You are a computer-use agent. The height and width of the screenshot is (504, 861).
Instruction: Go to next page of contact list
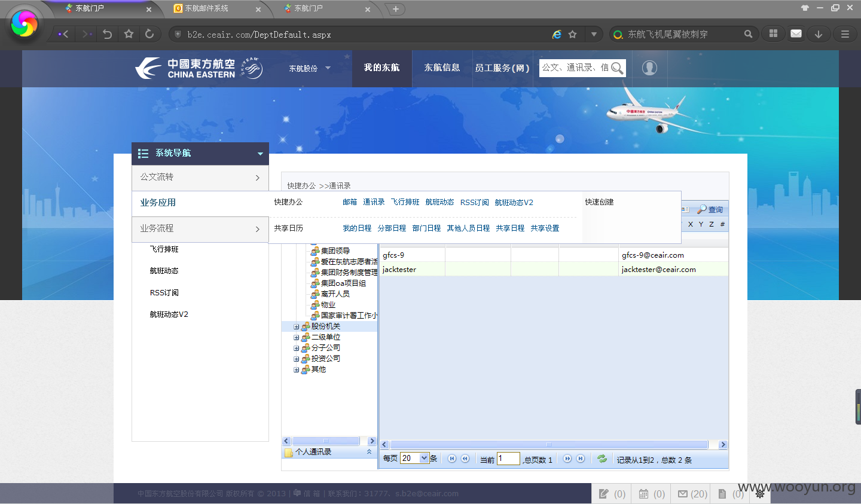coord(567,459)
